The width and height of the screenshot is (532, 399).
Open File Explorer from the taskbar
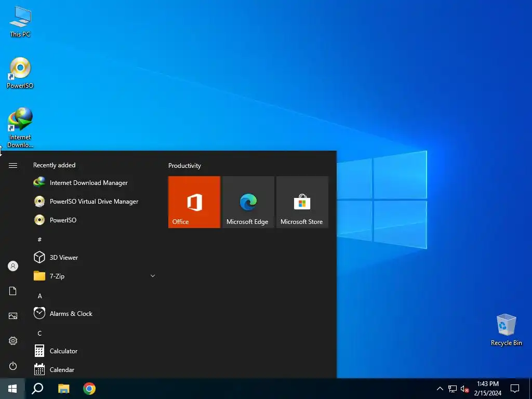(x=63, y=389)
